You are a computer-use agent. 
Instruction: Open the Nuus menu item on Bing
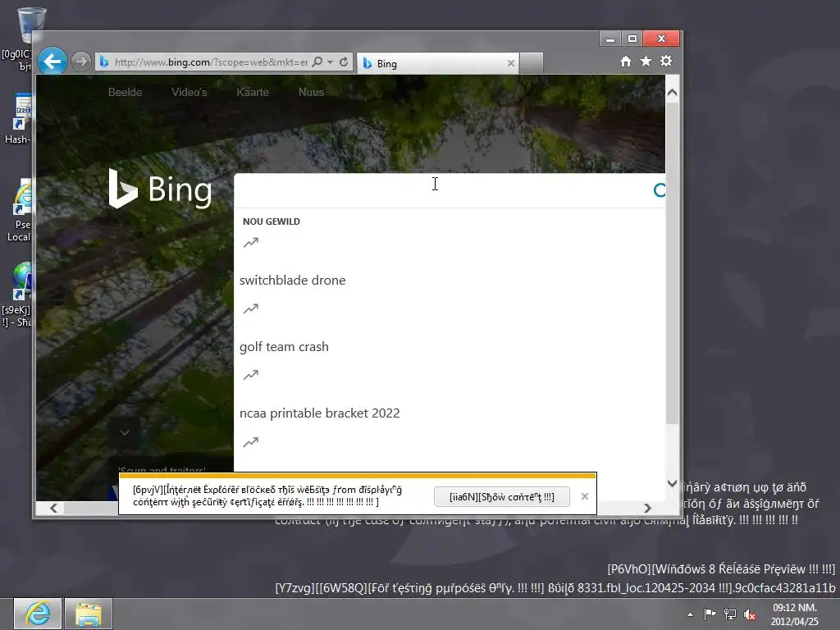pyautogui.click(x=311, y=92)
